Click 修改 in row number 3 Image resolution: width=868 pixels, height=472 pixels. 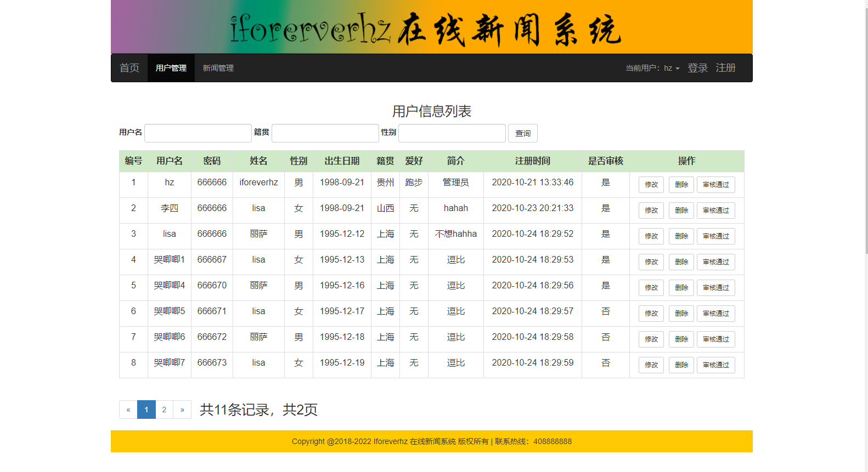651,236
